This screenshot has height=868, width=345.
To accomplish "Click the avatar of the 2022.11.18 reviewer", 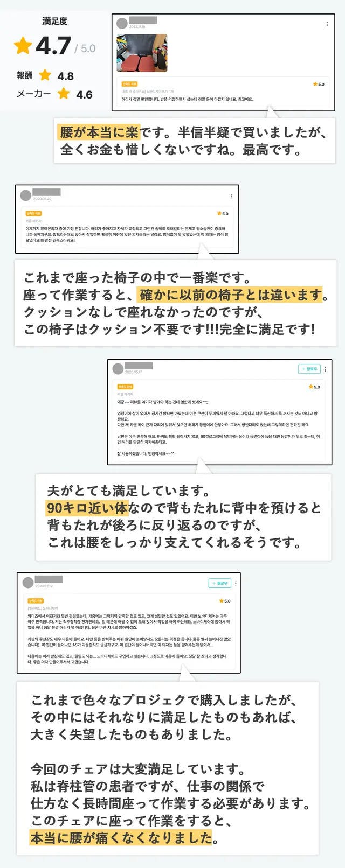I will click(122, 23).
